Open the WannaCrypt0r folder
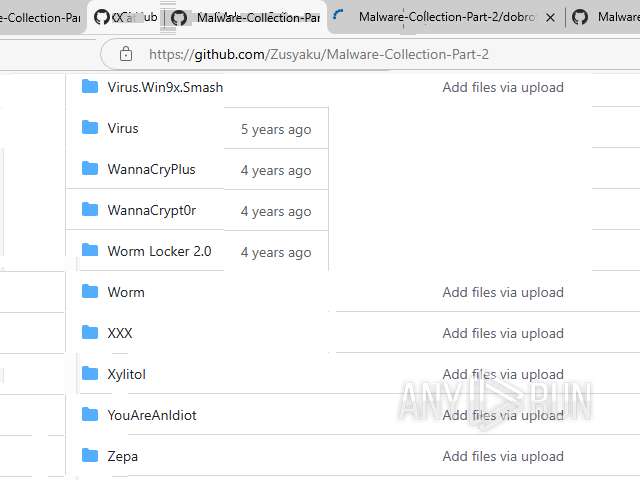This screenshot has width=640, height=480. pyautogui.click(x=151, y=210)
